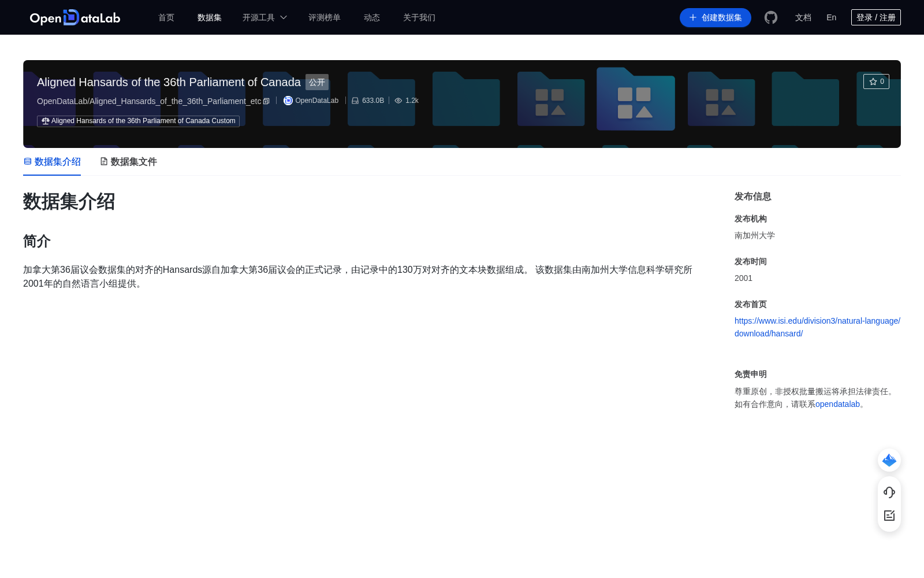
Task: Click the dataset title Aligned Hansards text
Action: [169, 82]
